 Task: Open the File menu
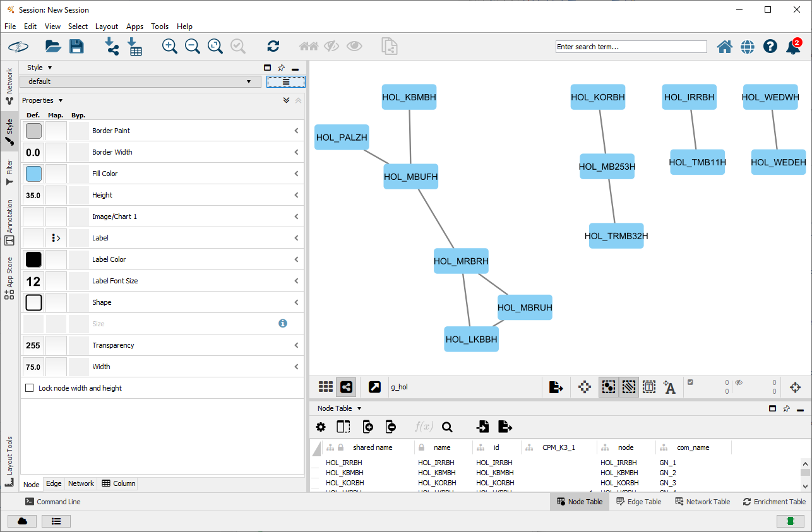point(10,27)
